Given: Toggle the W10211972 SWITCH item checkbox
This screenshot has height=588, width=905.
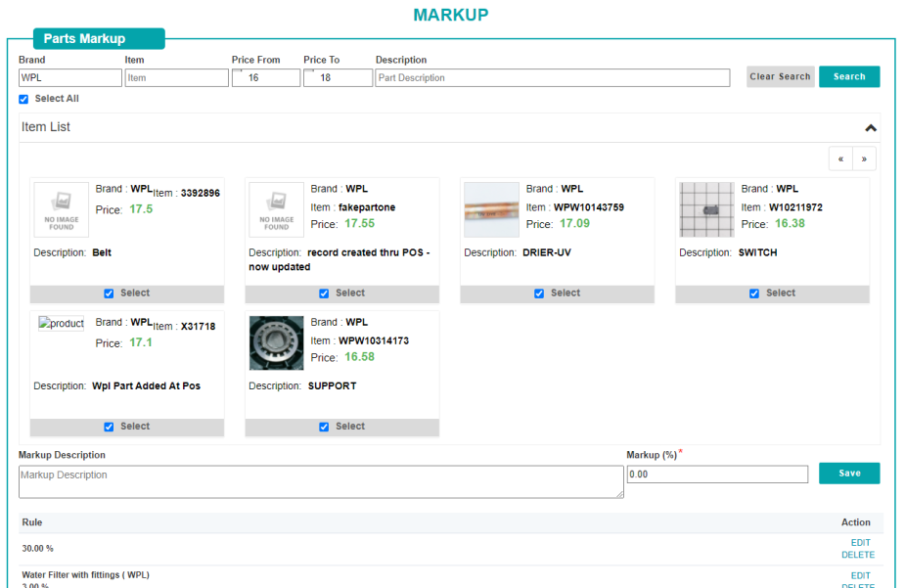Looking at the screenshot, I should point(754,294).
